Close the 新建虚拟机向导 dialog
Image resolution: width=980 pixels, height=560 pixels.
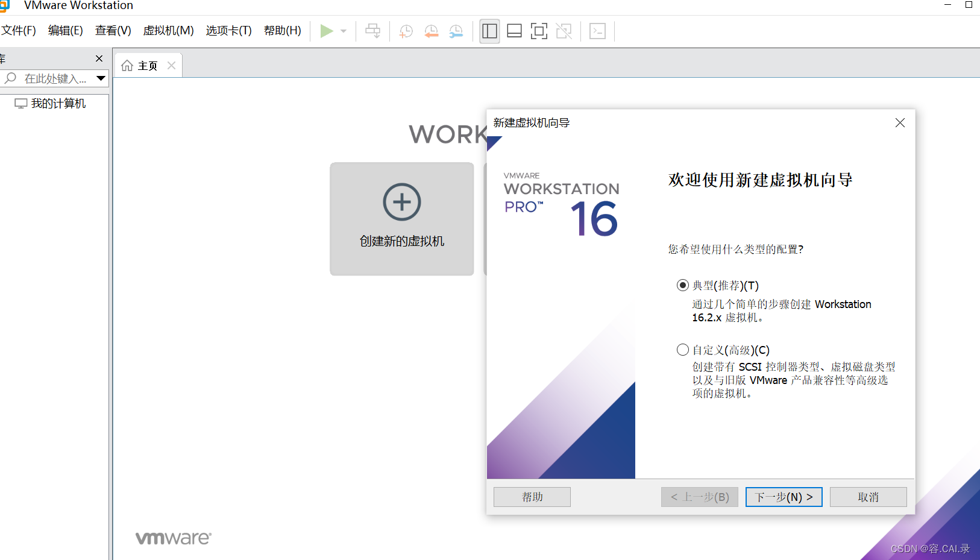point(900,123)
